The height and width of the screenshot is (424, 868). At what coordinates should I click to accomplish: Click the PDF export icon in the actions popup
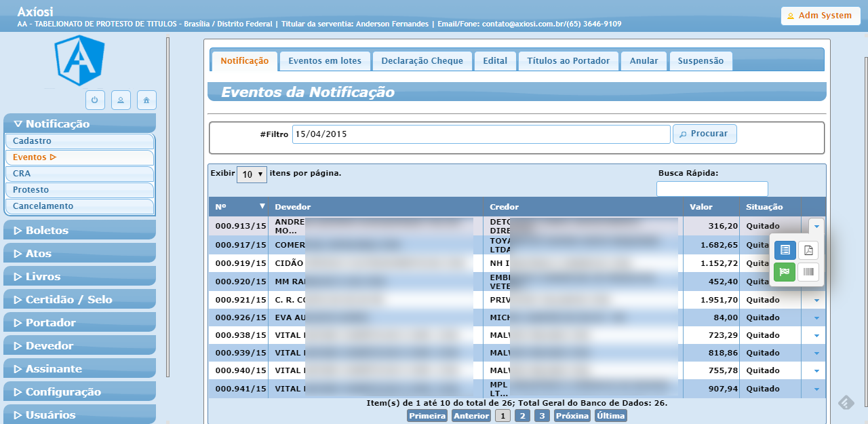click(x=808, y=250)
